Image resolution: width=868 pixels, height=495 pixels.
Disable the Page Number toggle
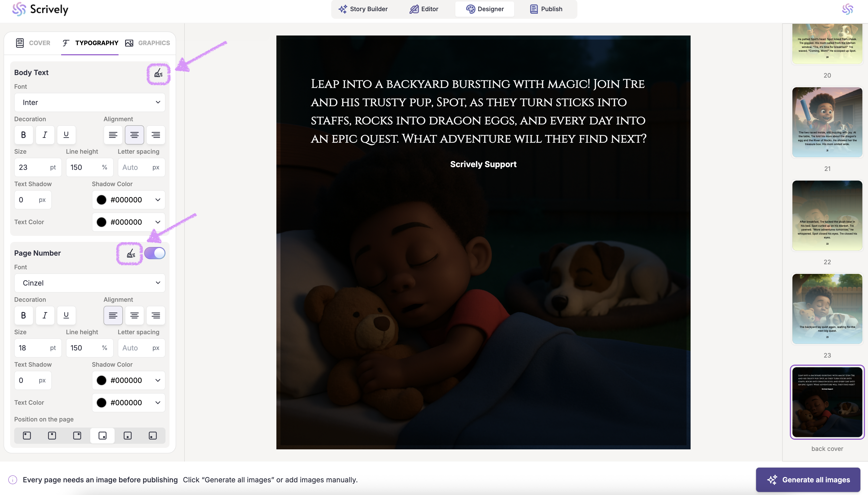point(155,253)
